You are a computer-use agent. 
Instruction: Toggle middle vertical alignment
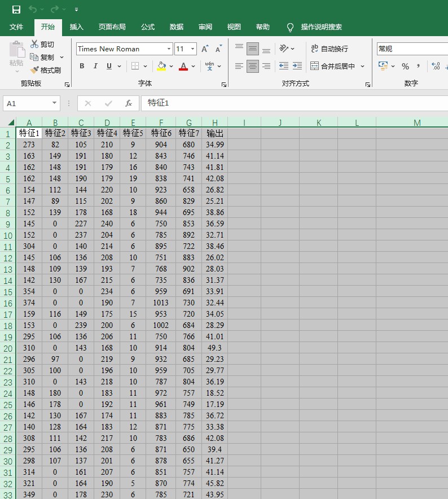pyautogui.click(x=253, y=49)
